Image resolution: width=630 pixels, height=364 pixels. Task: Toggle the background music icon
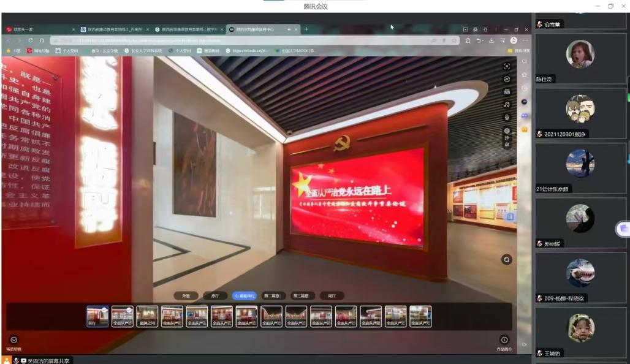click(x=507, y=105)
